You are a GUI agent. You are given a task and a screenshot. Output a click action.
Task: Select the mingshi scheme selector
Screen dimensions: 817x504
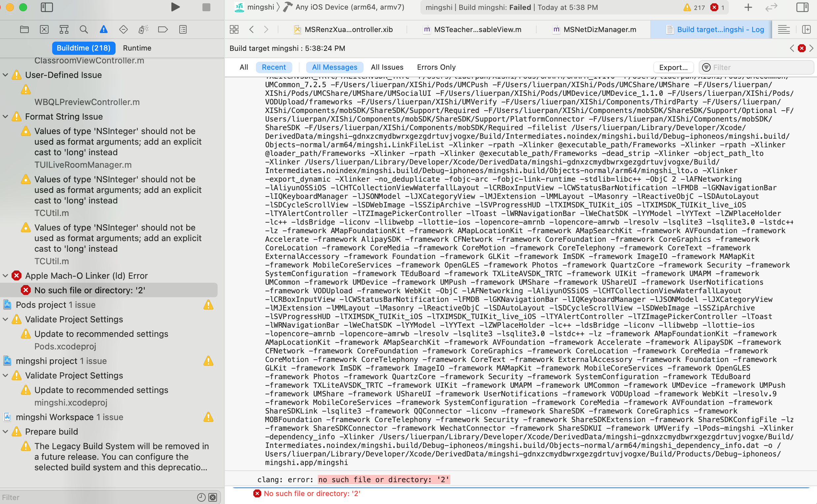pyautogui.click(x=255, y=7)
